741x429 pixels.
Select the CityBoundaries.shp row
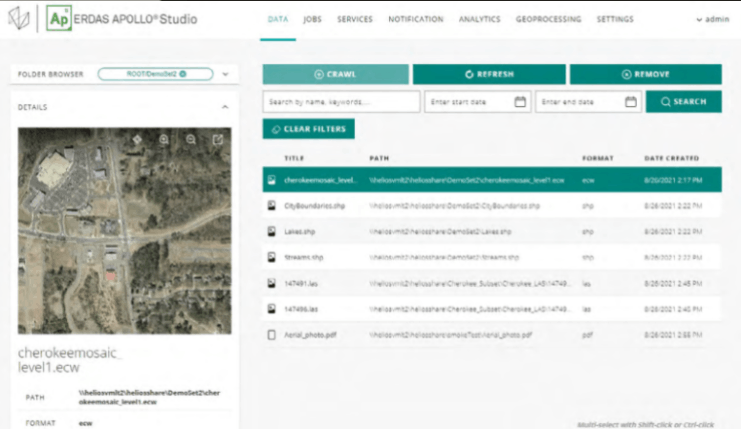point(492,206)
